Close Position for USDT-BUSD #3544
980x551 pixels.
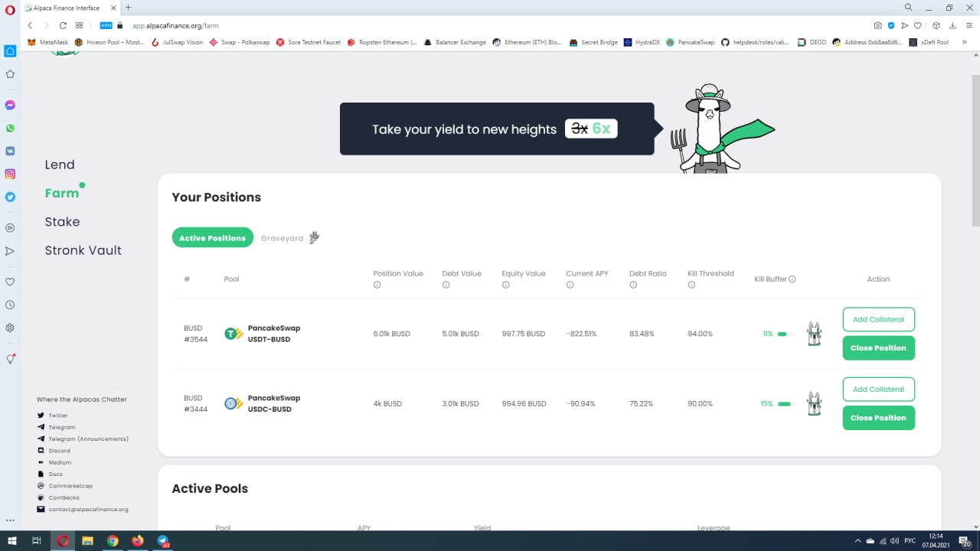coord(878,347)
